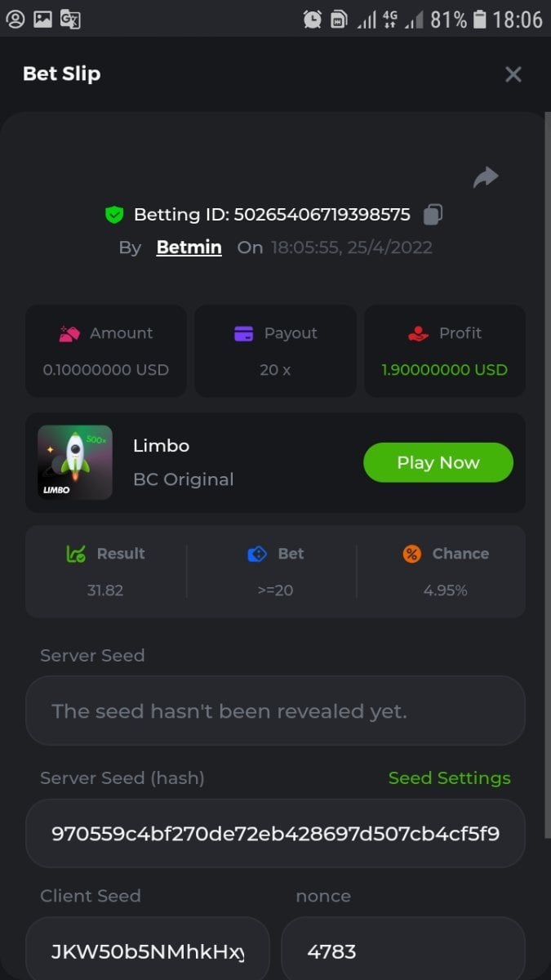Tap the Amount coins icon
This screenshot has width=551, height=980.
(x=69, y=333)
